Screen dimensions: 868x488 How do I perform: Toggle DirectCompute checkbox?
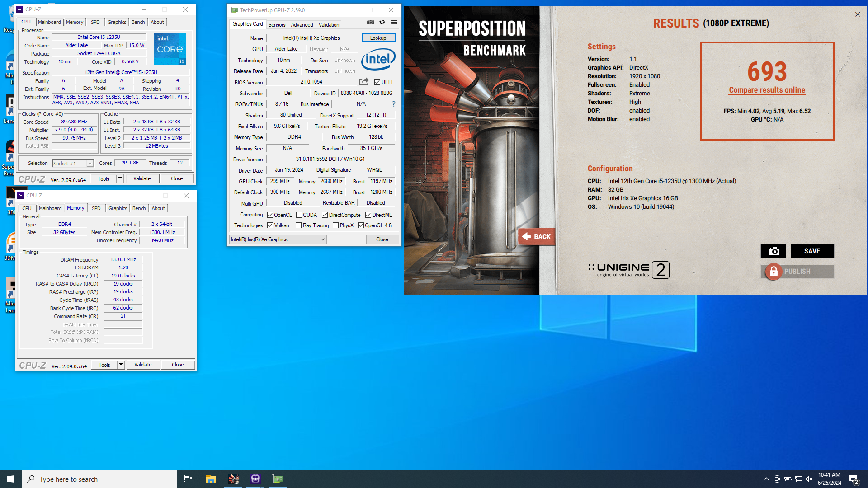click(325, 215)
